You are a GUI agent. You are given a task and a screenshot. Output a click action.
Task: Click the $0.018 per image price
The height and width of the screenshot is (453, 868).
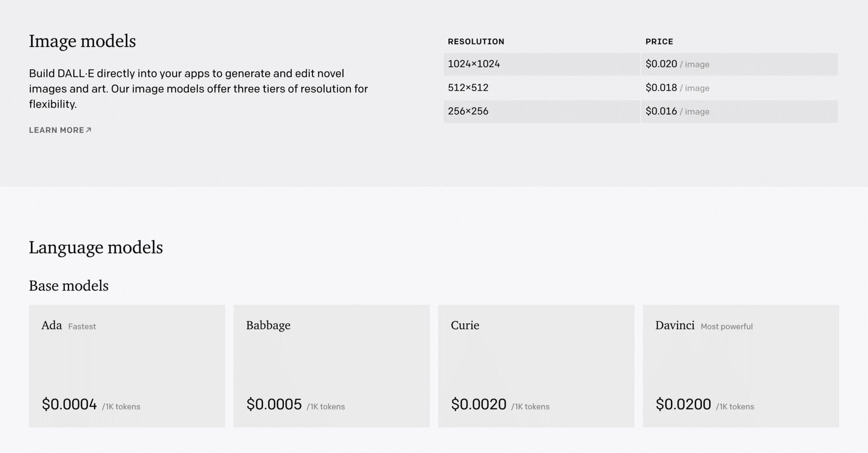click(x=678, y=88)
